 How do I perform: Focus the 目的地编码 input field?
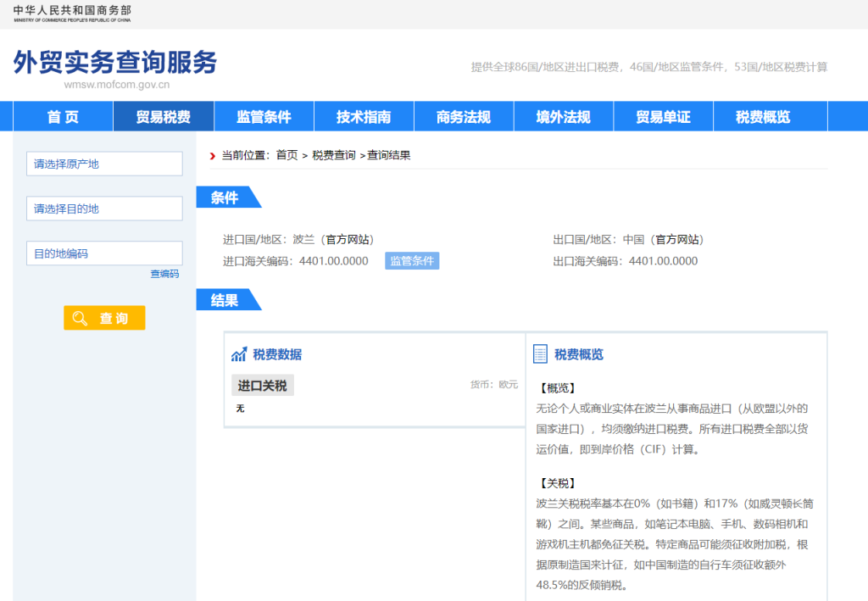click(x=104, y=253)
